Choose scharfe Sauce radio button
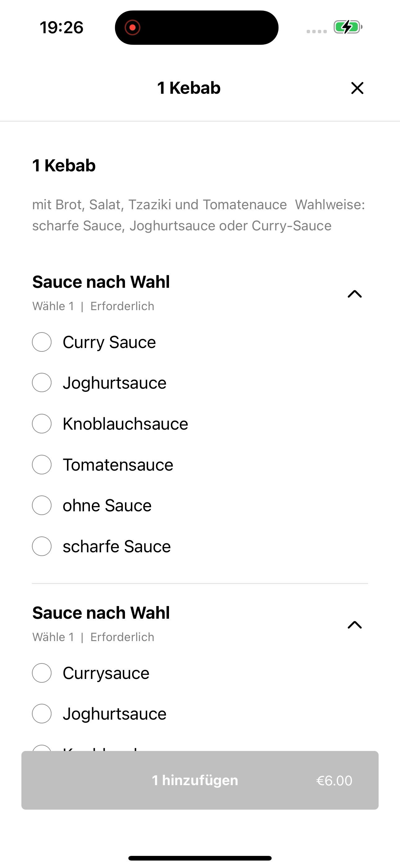The height and width of the screenshot is (868, 400). click(42, 546)
